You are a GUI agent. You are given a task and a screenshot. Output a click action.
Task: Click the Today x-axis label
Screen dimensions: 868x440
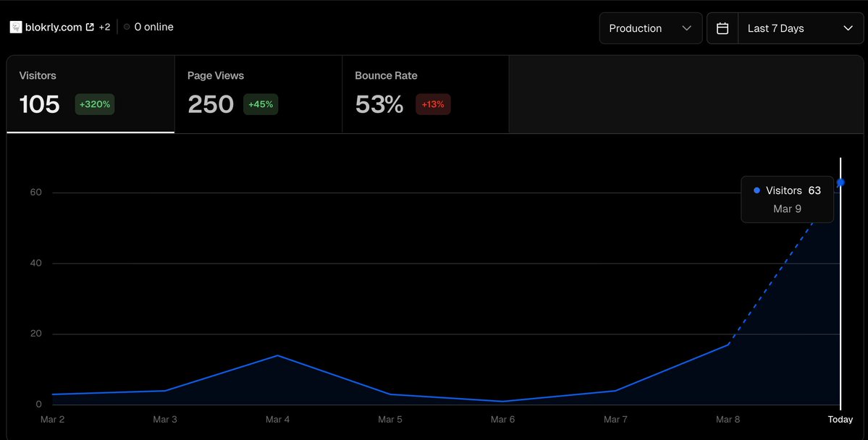click(840, 420)
